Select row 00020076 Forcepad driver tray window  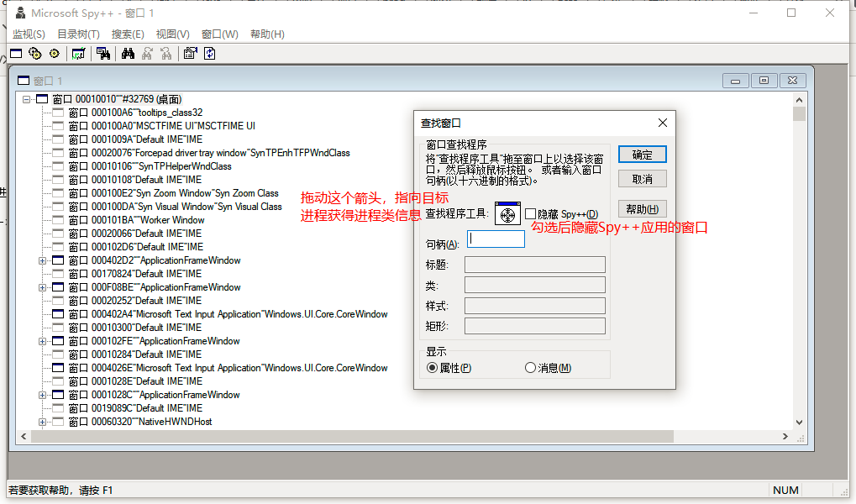(209, 153)
